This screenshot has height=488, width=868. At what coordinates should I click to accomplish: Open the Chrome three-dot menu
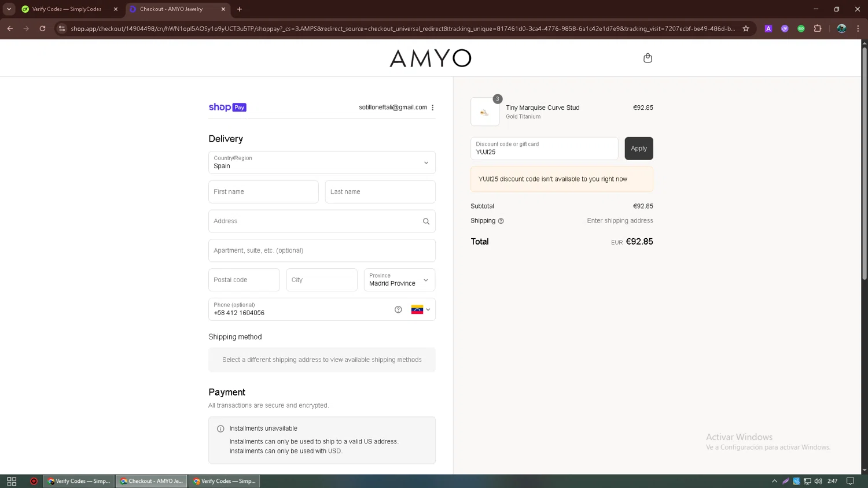858,28
